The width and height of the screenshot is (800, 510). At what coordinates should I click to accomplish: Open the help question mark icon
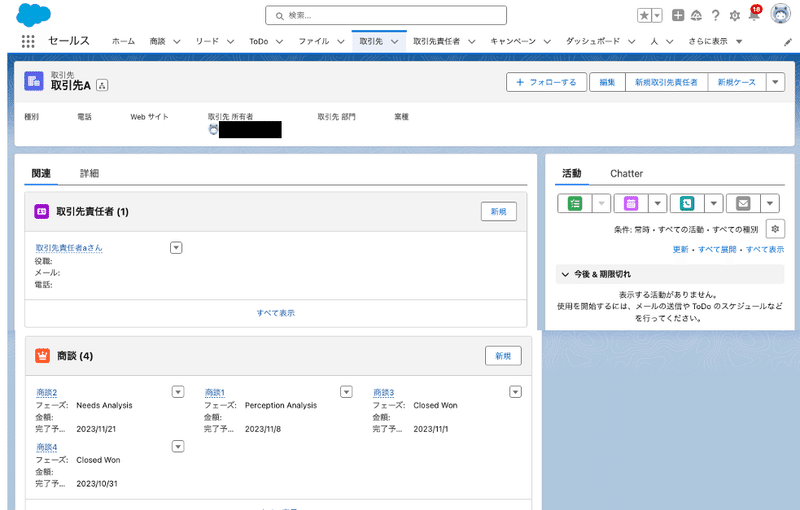tap(715, 16)
